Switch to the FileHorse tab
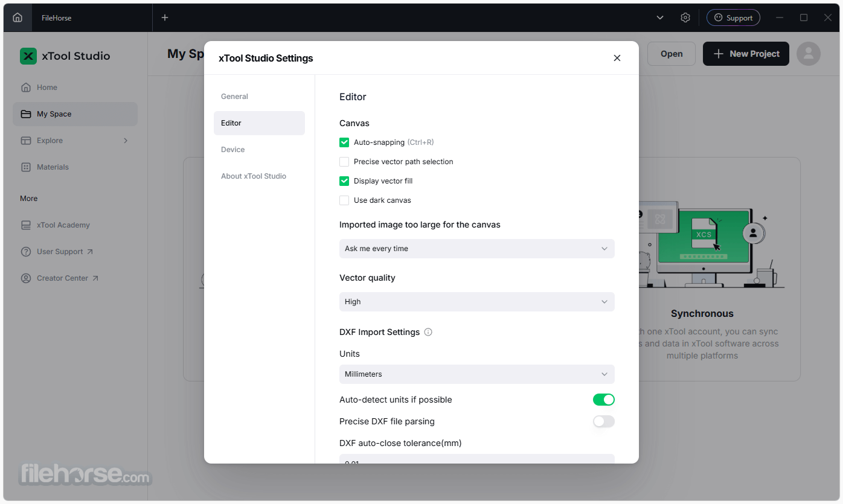Image resolution: width=843 pixels, height=504 pixels. pyautogui.click(x=57, y=18)
